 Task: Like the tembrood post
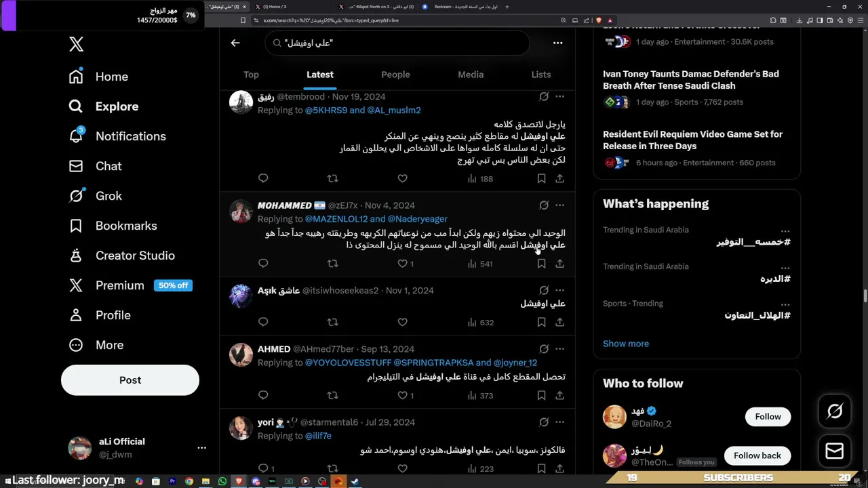pos(402,178)
